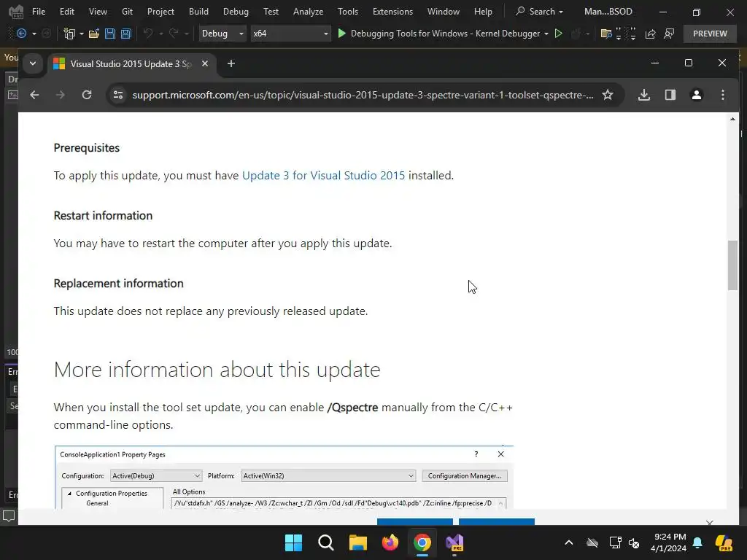
Task: Open a new Chrome tab
Action: pos(231,63)
